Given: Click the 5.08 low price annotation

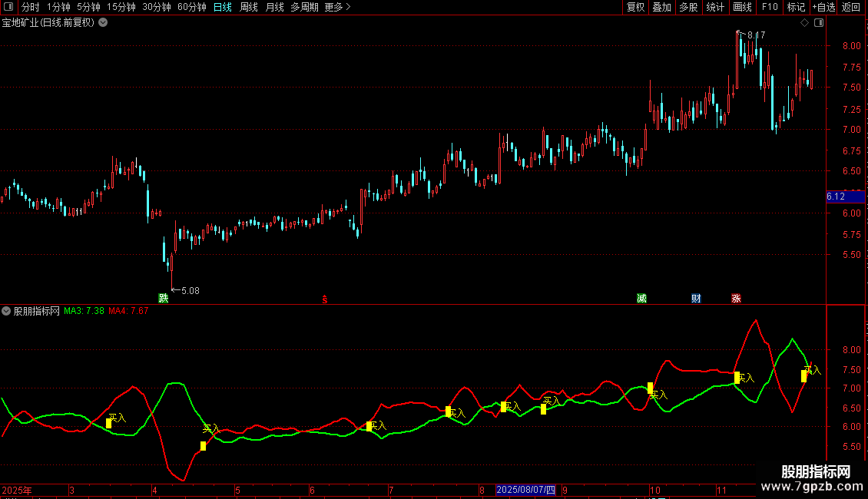Looking at the screenshot, I should [190, 290].
